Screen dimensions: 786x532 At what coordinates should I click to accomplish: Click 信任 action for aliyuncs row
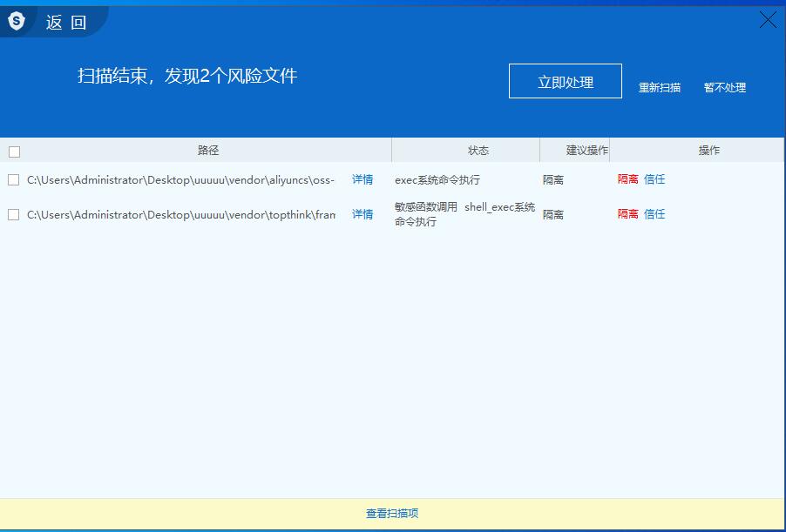pos(654,179)
